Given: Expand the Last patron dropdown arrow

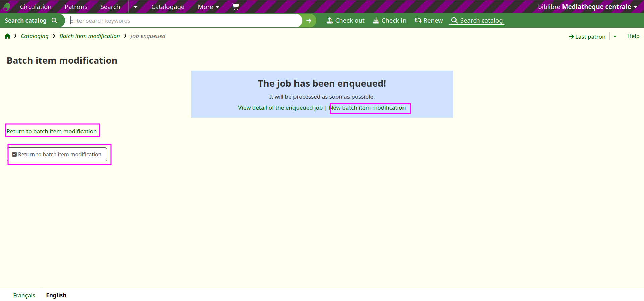Looking at the screenshot, I should (x=615, y=36).
